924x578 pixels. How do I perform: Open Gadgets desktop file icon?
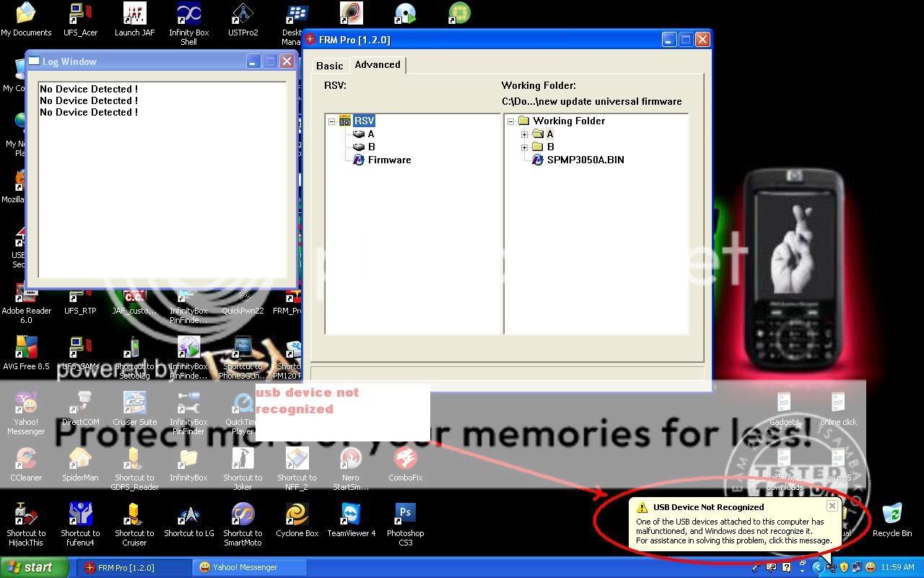click(784, 409)
